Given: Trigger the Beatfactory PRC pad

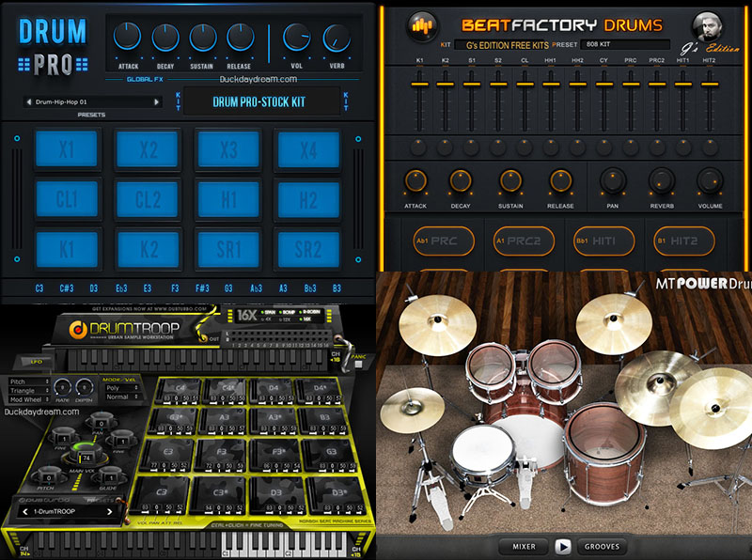Looking at the screenshot, I should (x=444, y=241).
